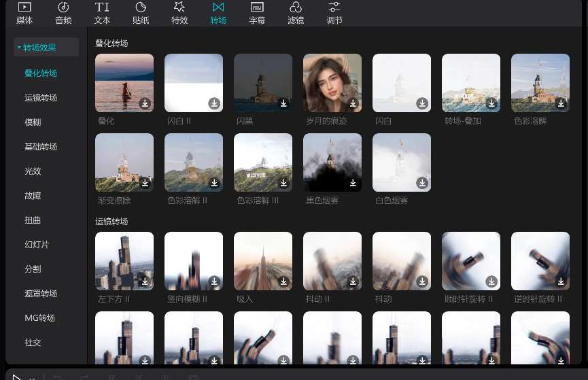Select 运镜转场 in the sidebar
Viewport: 588px width, 380px height.
pyautogui.click(x=41, y=98)
